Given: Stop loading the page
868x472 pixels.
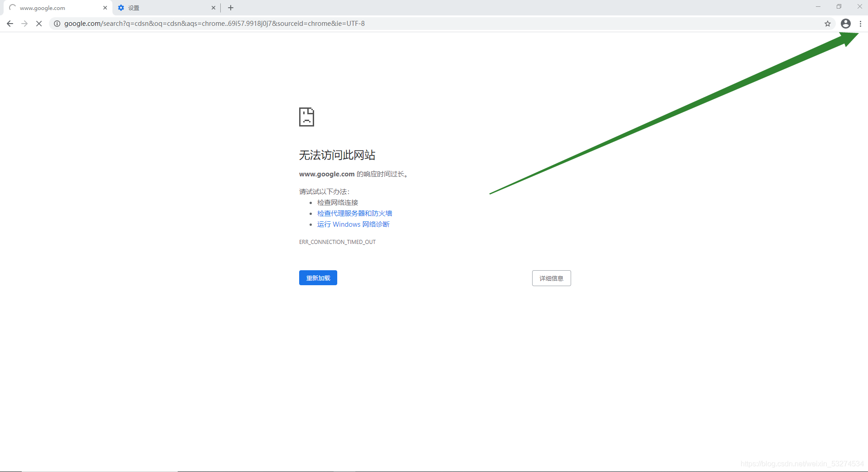Looking at the screenshot, I should click(39, 24).
